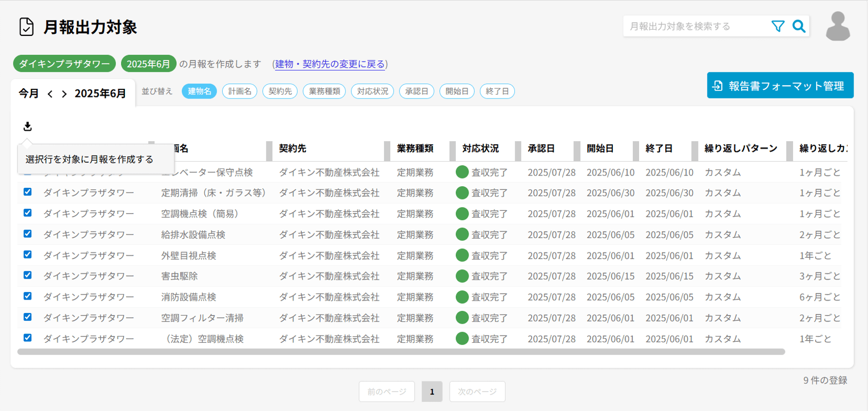Open 報告書フォーマット管理 button
The width and height of the screenshot is (868, 411).
[780, 86]
